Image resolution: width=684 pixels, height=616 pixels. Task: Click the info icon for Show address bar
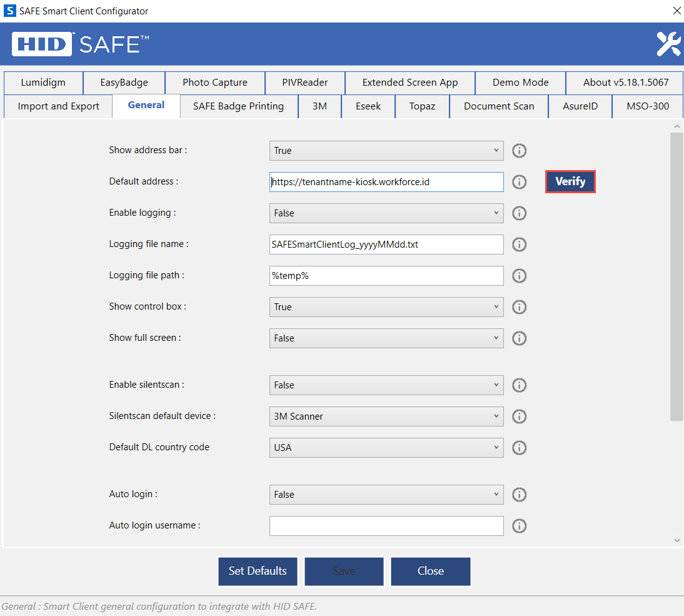[519, 151]
